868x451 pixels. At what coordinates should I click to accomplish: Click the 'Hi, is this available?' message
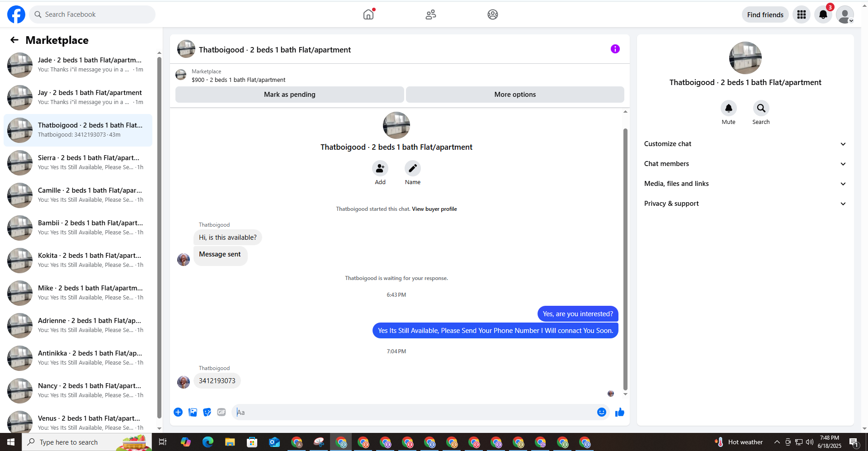(x=228, y=237)
